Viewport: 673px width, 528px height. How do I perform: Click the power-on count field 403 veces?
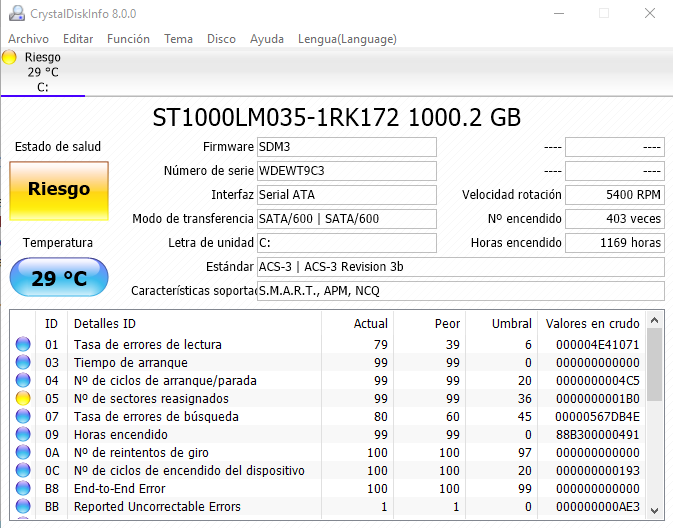click(615, 219)
